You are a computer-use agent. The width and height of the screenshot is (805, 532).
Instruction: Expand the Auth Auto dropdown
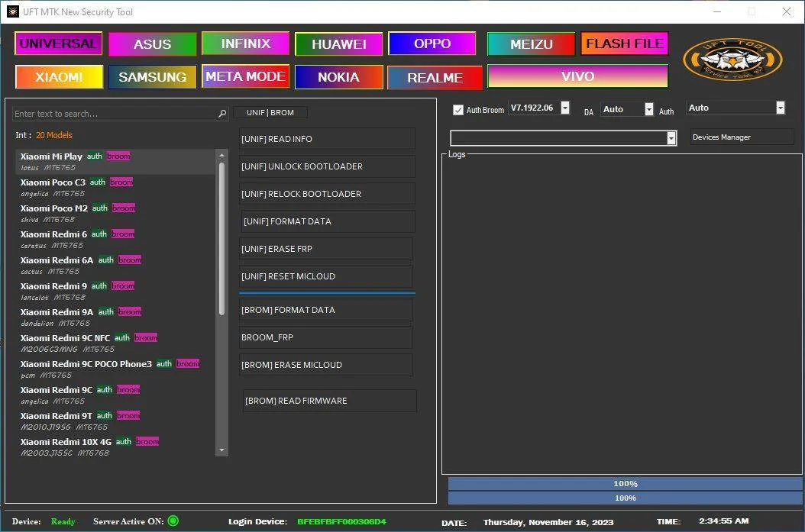click(781, 108)
